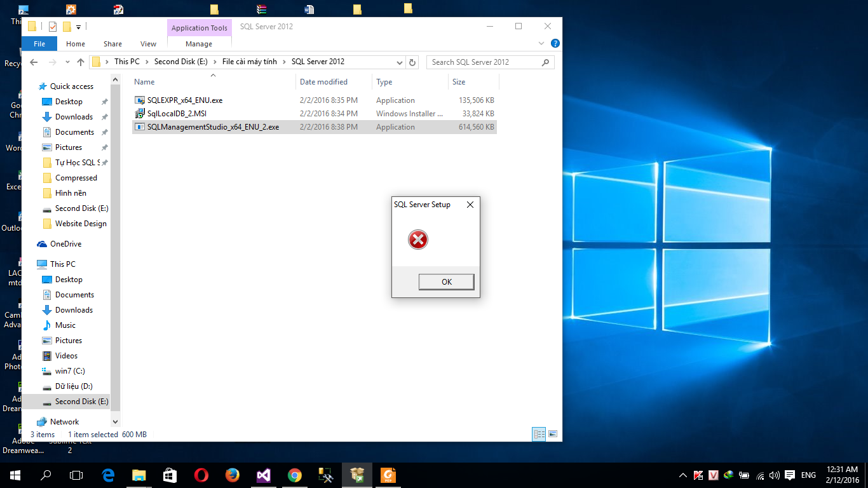
Task: Select the SqlLocalDB_2.MSI installer icon
Action: (x=140, y=114)
